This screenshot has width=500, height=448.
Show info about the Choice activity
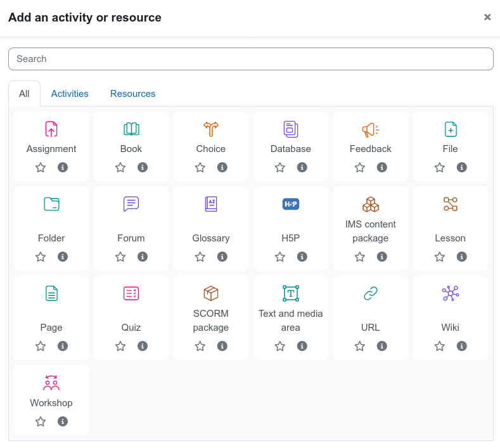click(222, 167)
